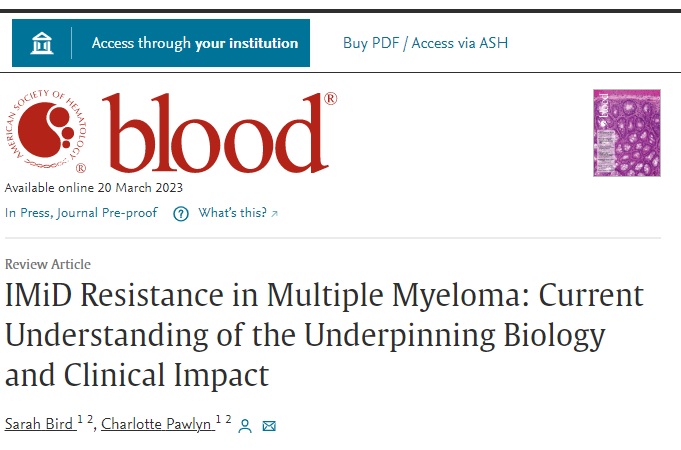Open Access through your institution
The height and width of the screenshot is (450, 681).
click(x=194, y=43)
